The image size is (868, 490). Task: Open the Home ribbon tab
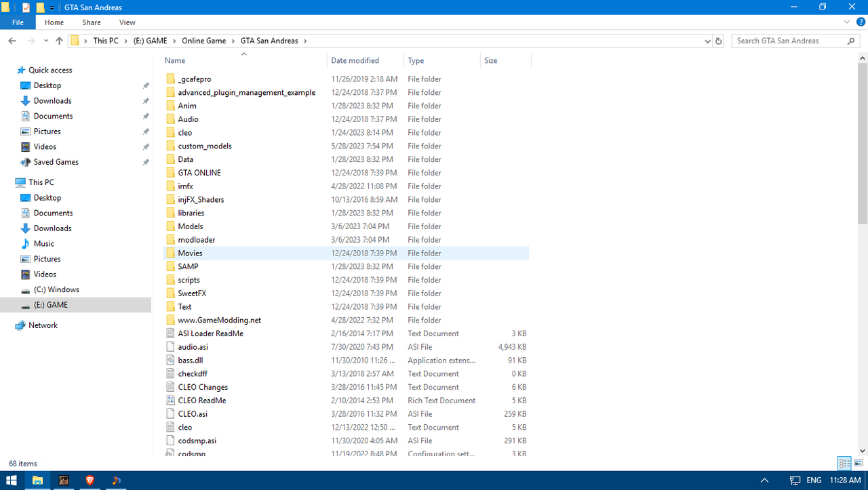coord(54,22)
